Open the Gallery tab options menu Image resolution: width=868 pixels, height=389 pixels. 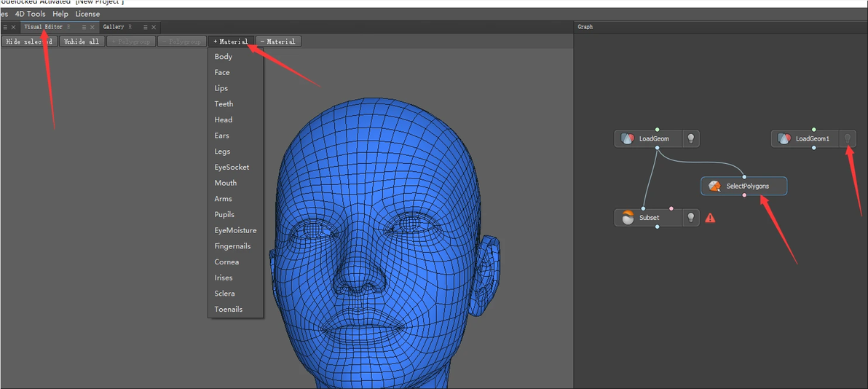[x=146, y=27]
